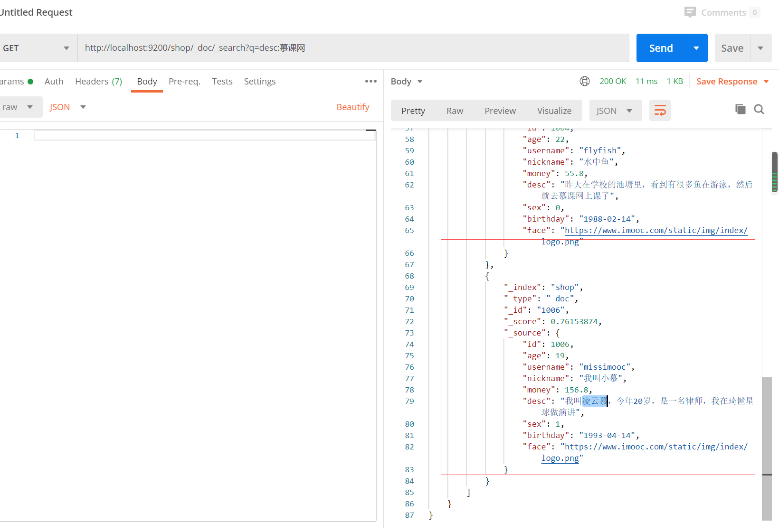
Task: Open search in response body icon
Action: point(759,109)
